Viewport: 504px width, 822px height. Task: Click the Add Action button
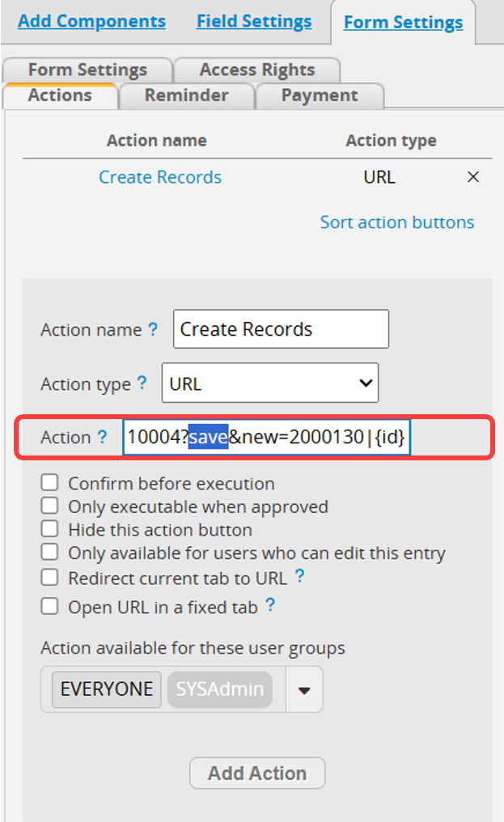(257, 773)
